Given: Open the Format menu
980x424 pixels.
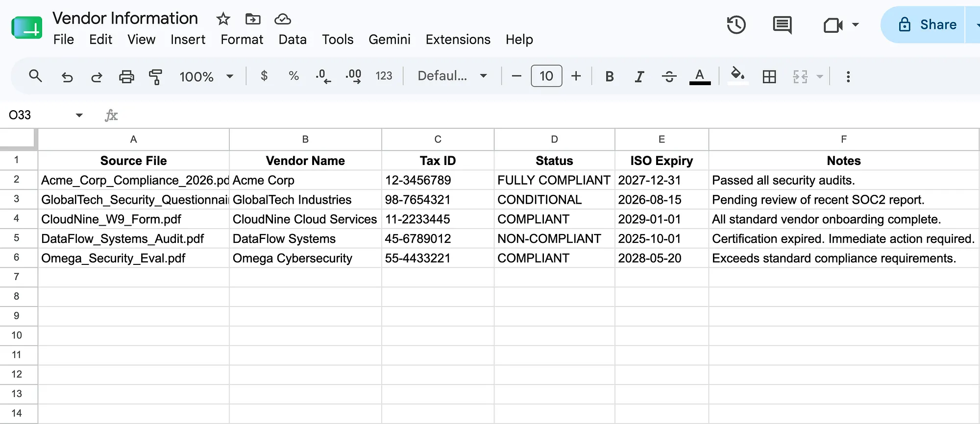Looking at the screenshot, I should coord(242,40).
